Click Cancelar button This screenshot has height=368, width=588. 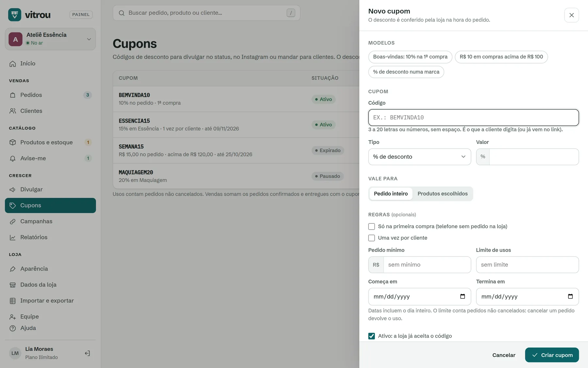point(504,355)
